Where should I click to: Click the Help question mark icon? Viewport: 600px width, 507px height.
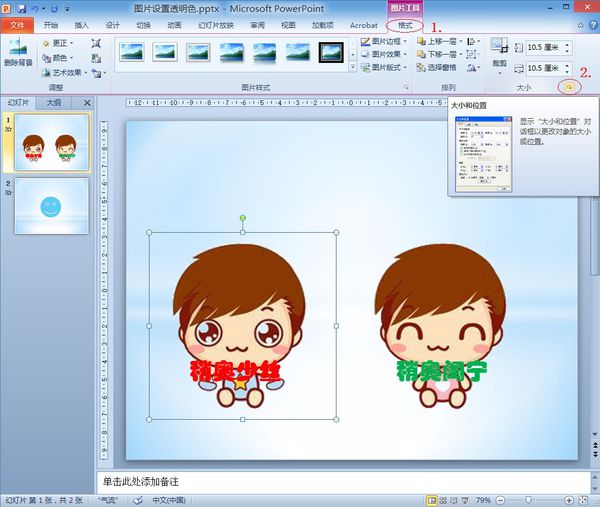coord(593,25)
